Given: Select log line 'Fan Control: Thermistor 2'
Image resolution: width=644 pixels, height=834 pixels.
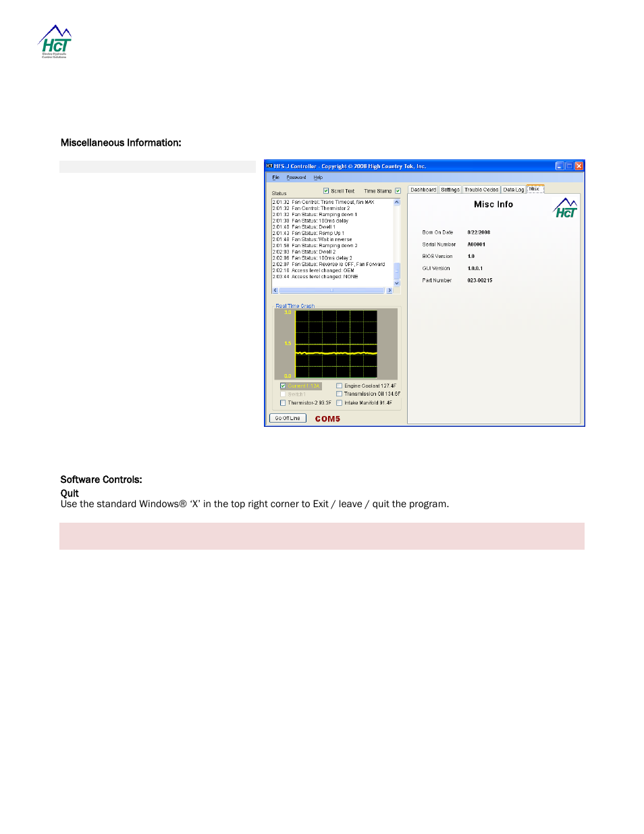Looking at the screenshot, I should [x=311, y=209].
